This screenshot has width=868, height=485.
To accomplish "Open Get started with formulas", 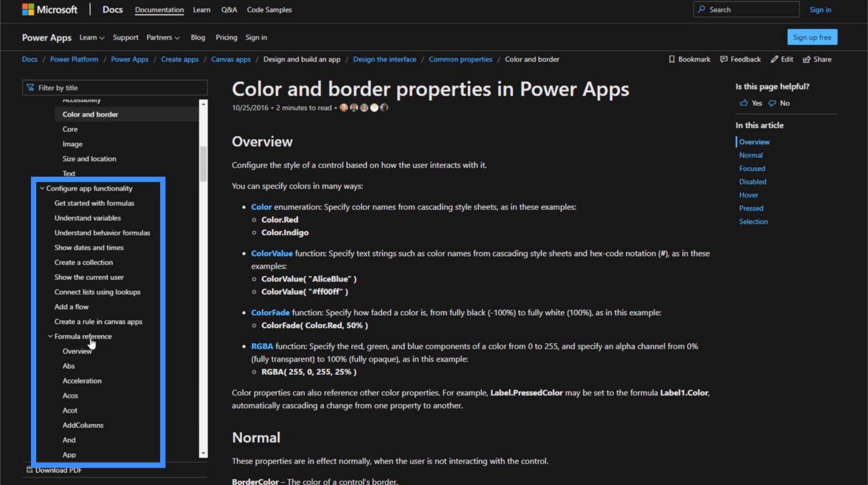I will [x=94, y=203].
